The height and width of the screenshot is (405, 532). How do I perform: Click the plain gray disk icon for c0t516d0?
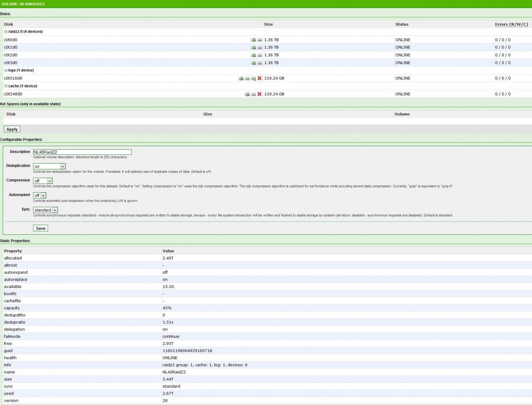(247, 78)
